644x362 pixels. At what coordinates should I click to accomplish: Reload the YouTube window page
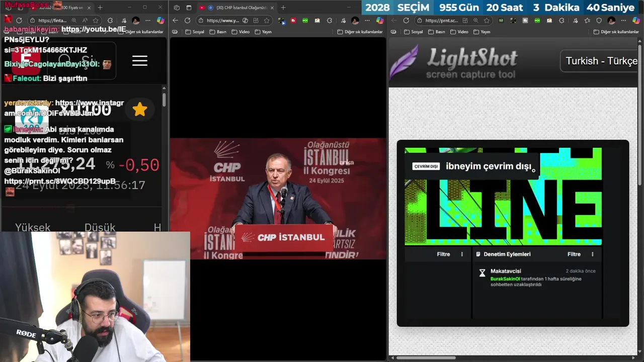point(187,21)
